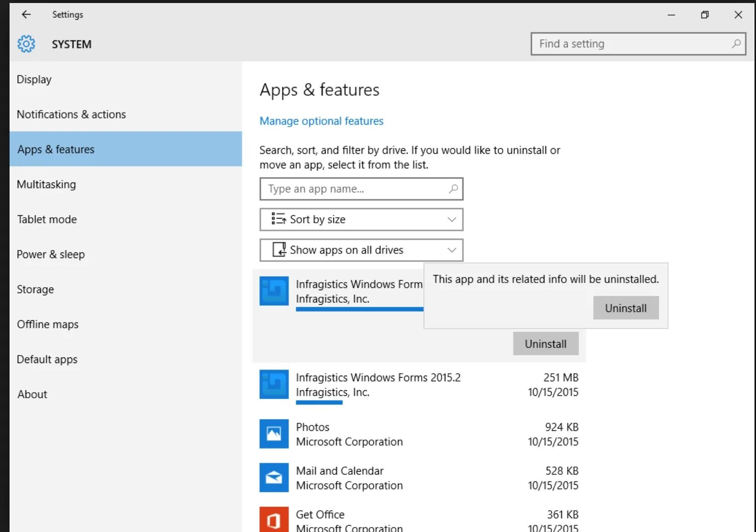Go back with the arrow icon
The image size is (756, 532).
tap(26, 15)
